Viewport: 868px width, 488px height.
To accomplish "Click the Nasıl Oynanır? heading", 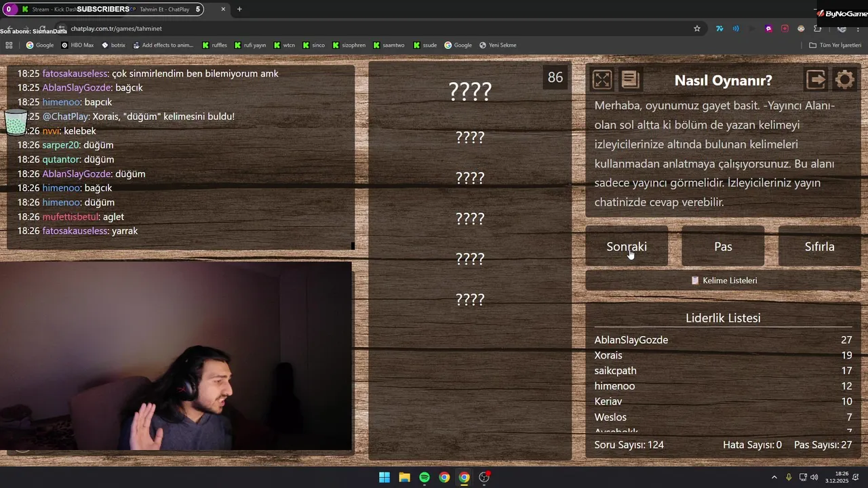I will point(723,80).
